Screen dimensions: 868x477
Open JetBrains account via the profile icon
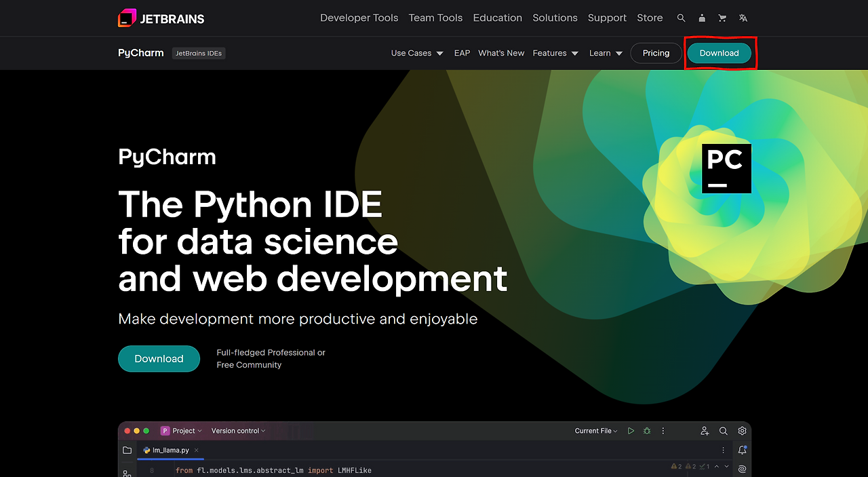pyautogui.click(x=702, y=18)
